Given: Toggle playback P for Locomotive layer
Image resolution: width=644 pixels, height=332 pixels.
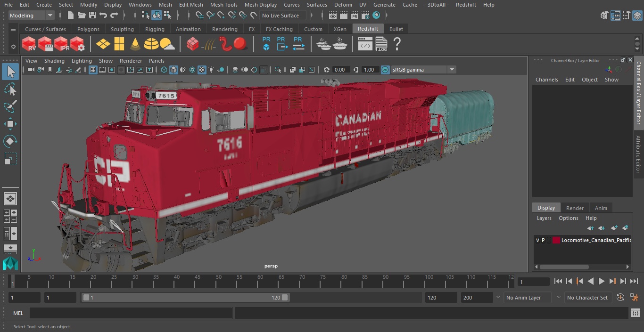Looking at the screenshot, I should (x=543, y=240).
